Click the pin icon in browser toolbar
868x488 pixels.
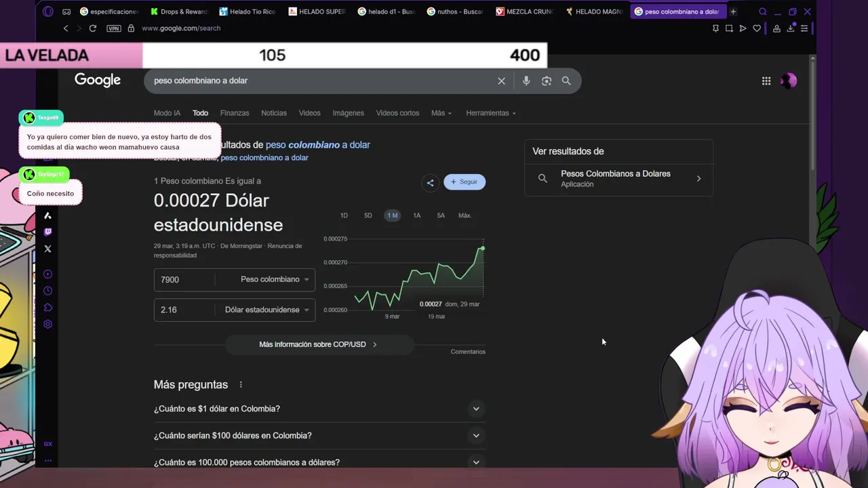(x=715, y=28)
